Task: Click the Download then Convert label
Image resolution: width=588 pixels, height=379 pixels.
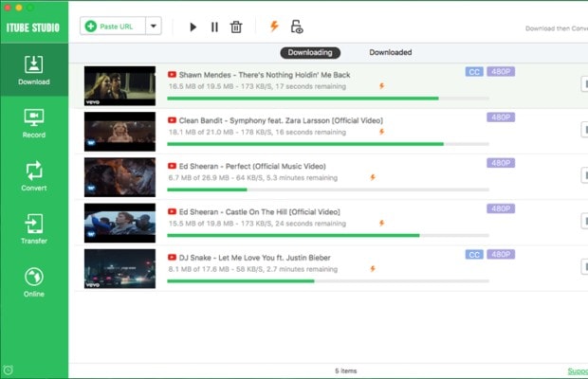Action: pos(557,28)
